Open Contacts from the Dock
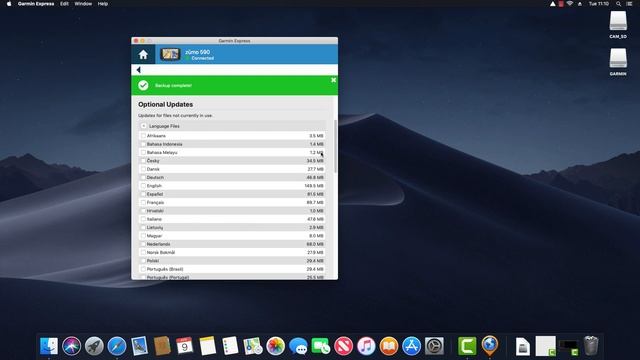The width and height of the screenshot is (640, 360). click(162, 346)
